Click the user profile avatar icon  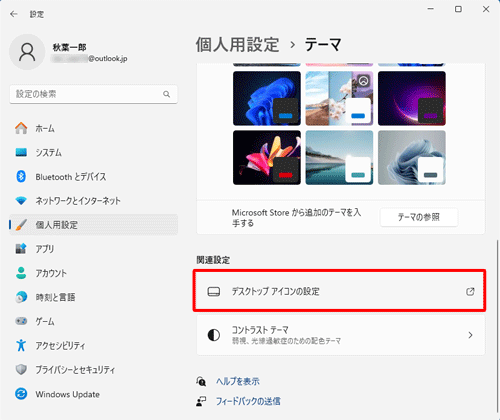27,52
